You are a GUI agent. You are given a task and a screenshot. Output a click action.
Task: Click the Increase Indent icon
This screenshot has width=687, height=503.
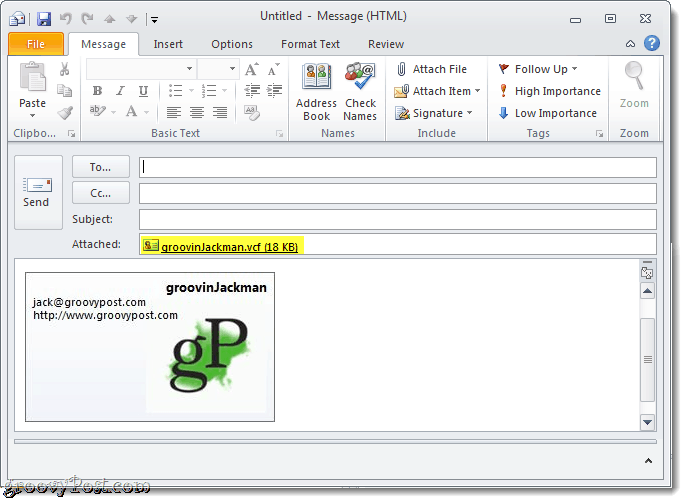coord(274,91)
